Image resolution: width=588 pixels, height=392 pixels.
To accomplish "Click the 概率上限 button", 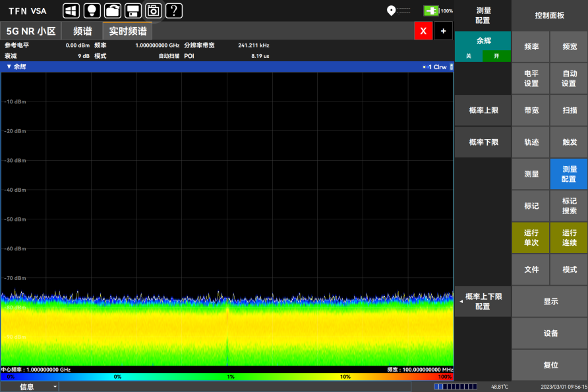I will pyautogui.click(x=483, y=110).
